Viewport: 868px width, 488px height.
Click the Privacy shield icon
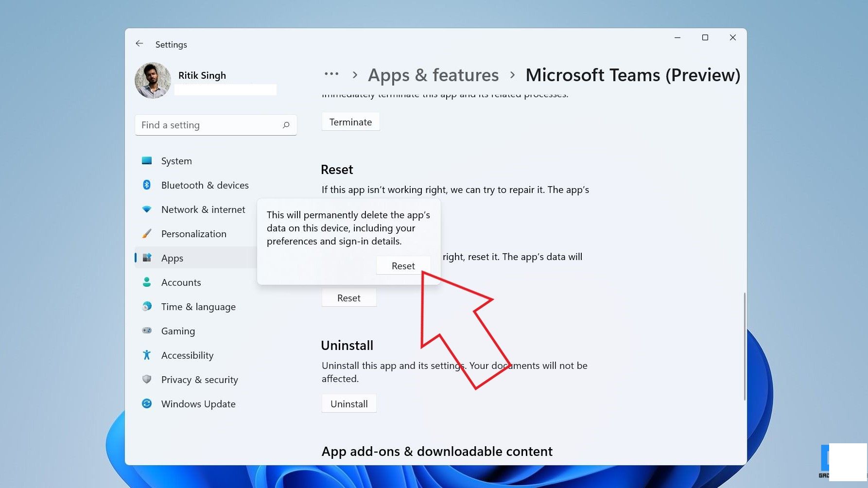[147, 379]
